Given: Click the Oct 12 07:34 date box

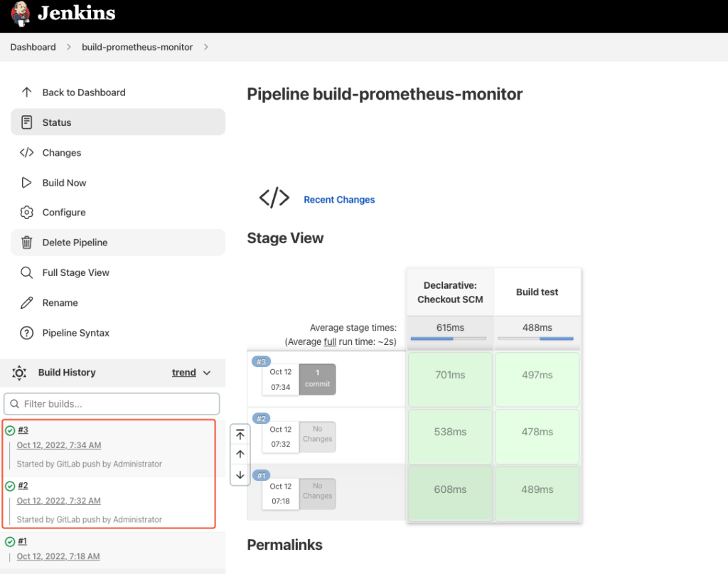Looking at the screenshot, I should pos(280,379).
